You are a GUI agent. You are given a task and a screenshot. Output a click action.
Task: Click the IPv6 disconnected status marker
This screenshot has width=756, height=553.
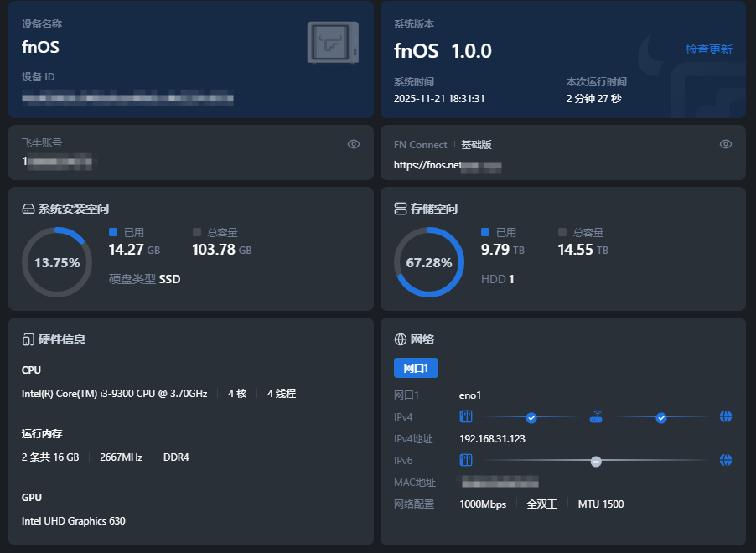pos(596,461)
